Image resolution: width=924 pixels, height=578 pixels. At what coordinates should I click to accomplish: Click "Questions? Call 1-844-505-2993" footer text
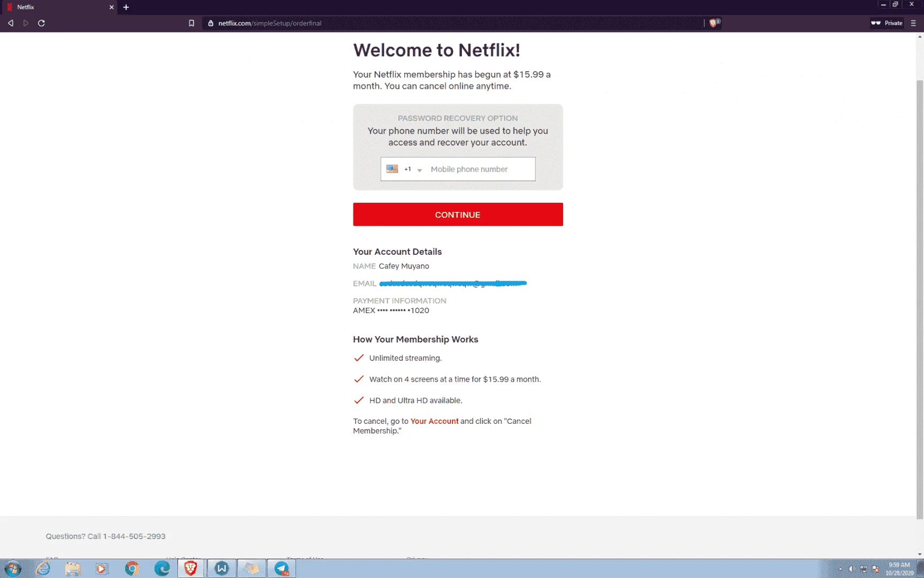(x=105, y=536)
